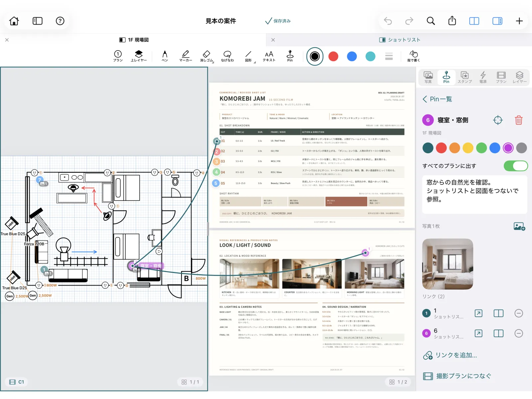This screenshot has width=532, height=399.
Task: Choose the black pen color
Action: (315, 56)
